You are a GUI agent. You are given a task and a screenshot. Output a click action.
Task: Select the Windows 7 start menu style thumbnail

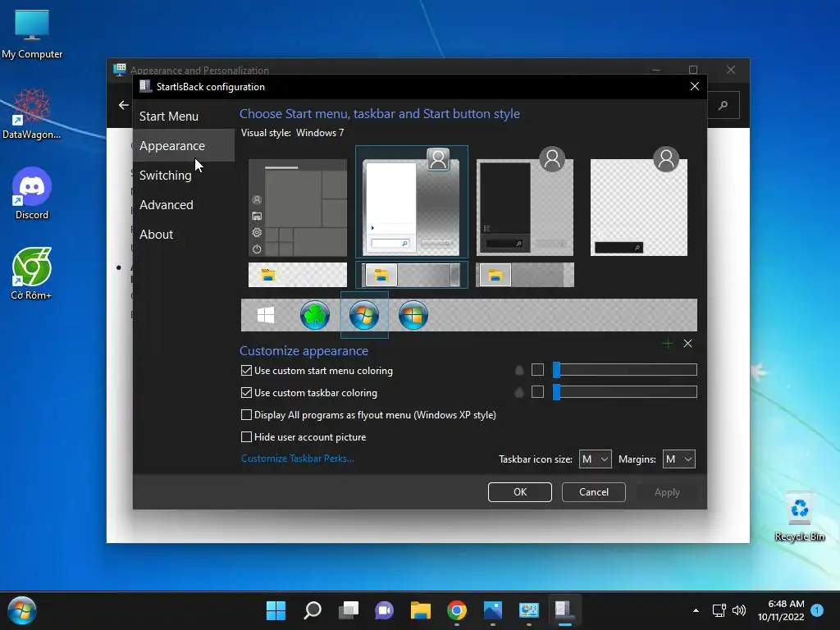tap(412, 202)
